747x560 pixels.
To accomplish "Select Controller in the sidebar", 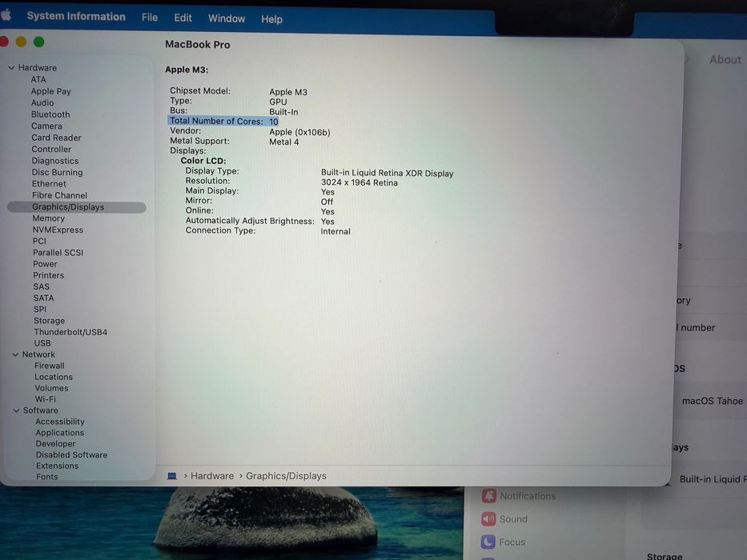I will point(51,149).
